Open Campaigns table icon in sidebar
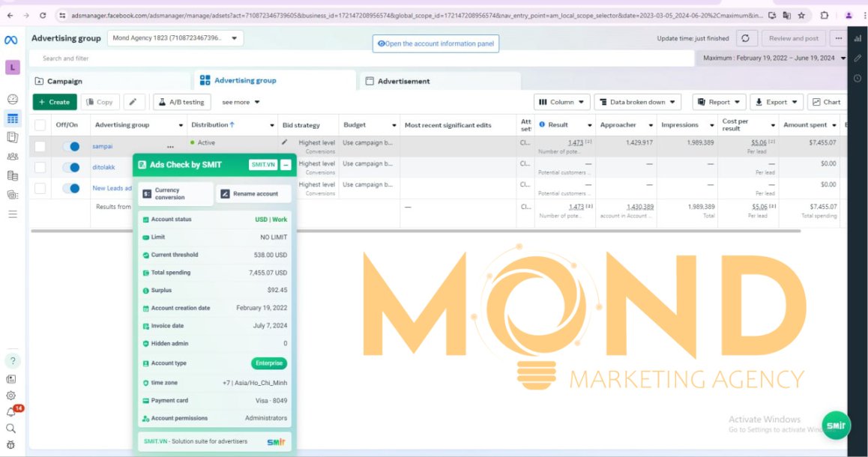Image resolution: width=868 pixels, height=457 pixels. [12, 118]
